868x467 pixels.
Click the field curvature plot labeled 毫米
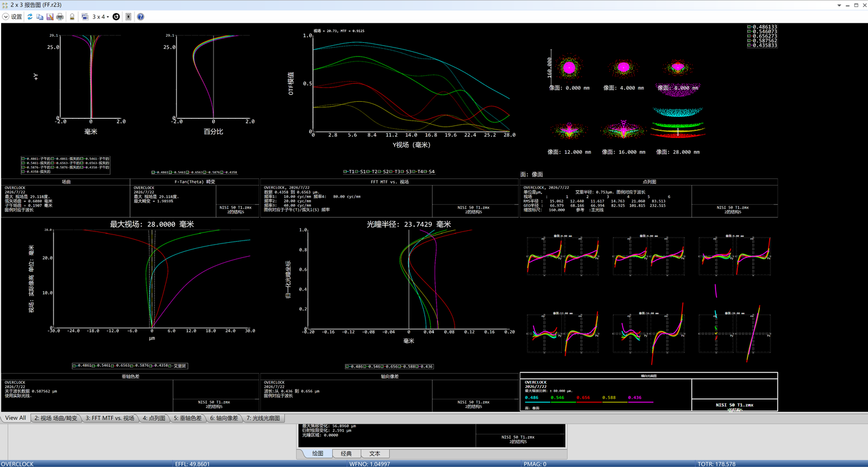(x=90, y=77)
